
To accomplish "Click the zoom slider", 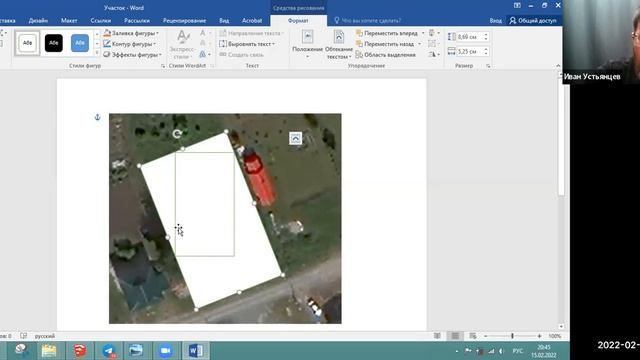I will pyautogui.click(x=512, y=336).
